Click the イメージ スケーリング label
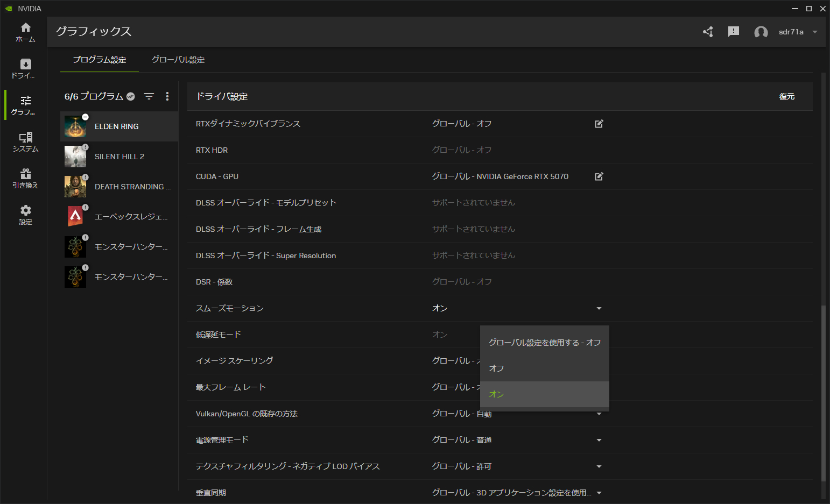The width and height of the screenshot is (830, 504). (x=235, y=361)
